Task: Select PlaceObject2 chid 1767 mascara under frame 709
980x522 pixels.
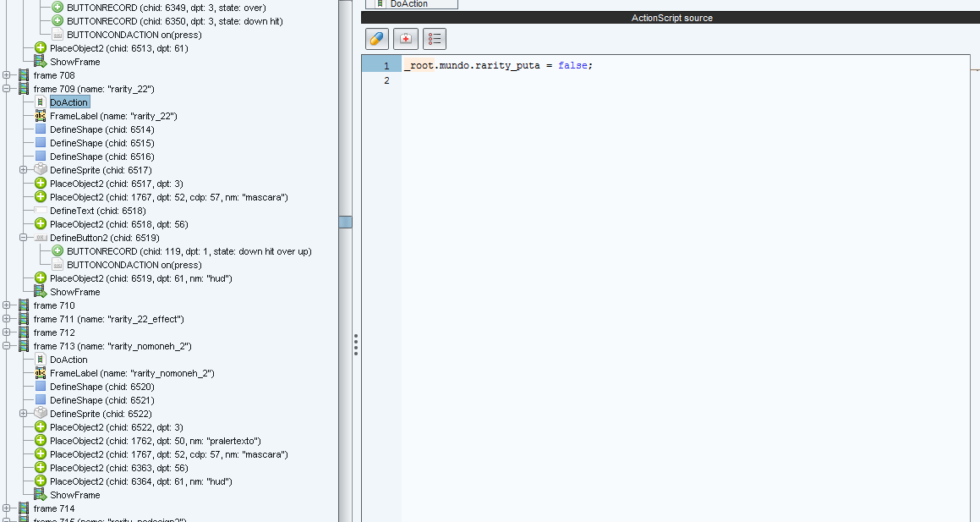Action: click(x=169, y=197)
